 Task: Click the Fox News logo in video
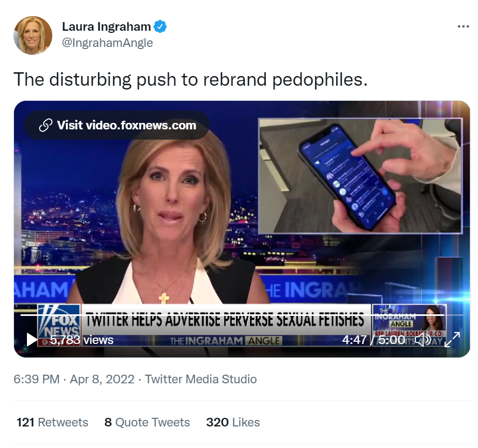click(59, 325)
